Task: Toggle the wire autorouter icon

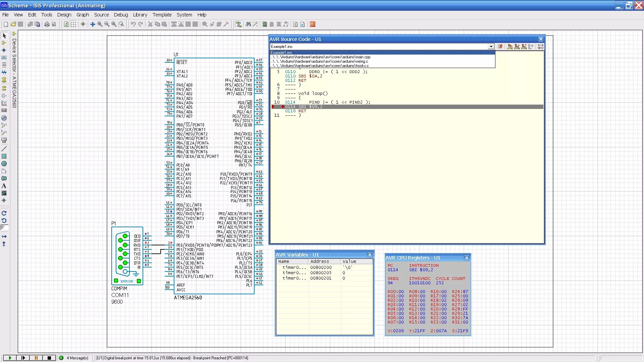Action: pos(238,24)
